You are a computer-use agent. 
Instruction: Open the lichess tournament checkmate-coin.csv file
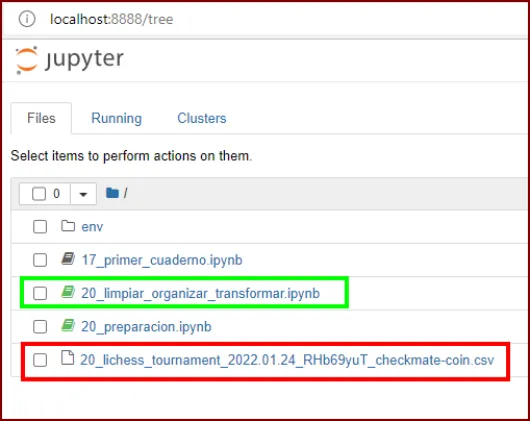click(x=287, y=360)
